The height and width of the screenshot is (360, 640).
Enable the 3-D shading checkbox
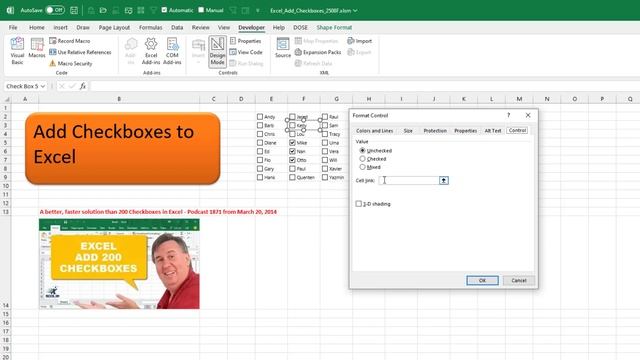[358, 204]
